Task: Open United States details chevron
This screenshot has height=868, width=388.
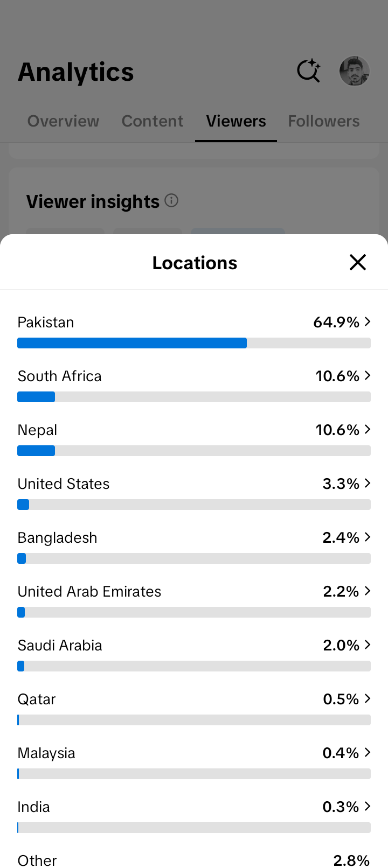Action: tap(368, 483)
